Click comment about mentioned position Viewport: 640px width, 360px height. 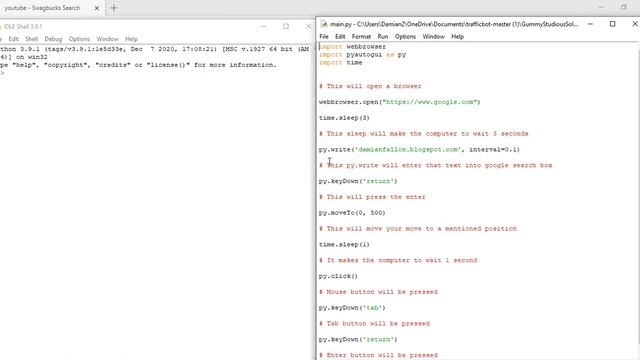point(418,229)
